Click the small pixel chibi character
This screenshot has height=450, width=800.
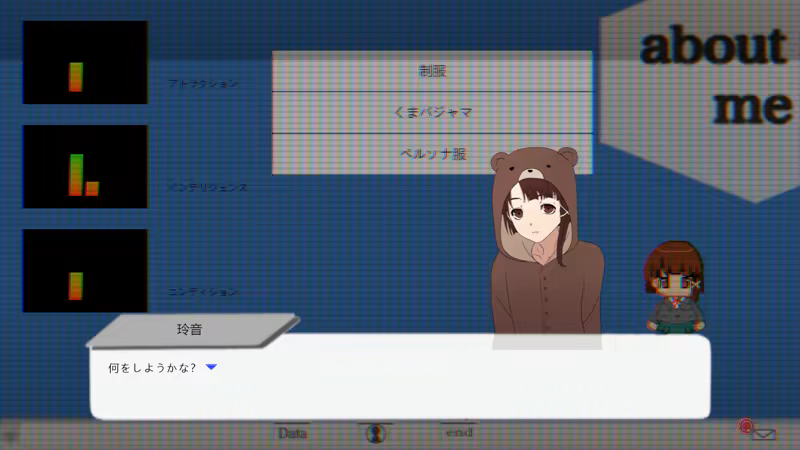pyautogui.click(x=675, y=287)
